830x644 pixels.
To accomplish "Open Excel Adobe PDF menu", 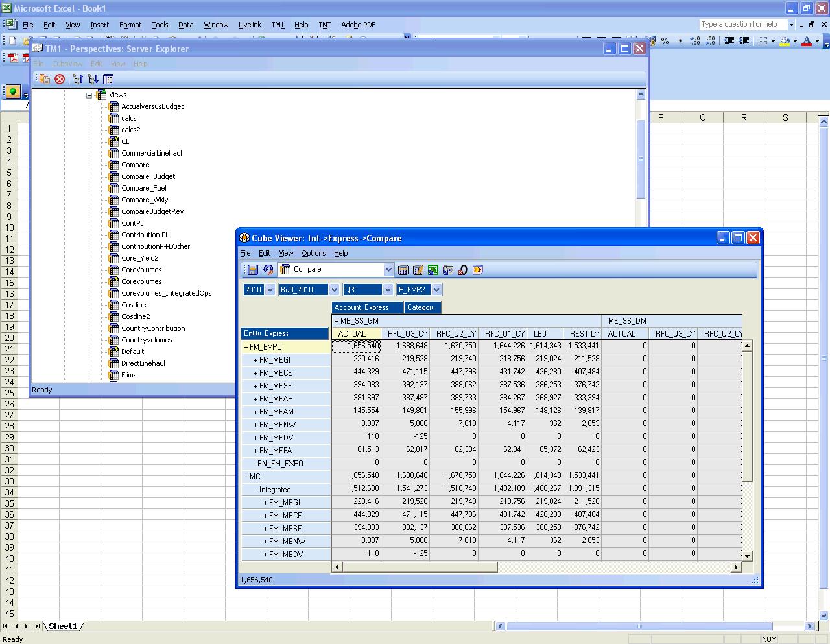I will tap(358, 25).
